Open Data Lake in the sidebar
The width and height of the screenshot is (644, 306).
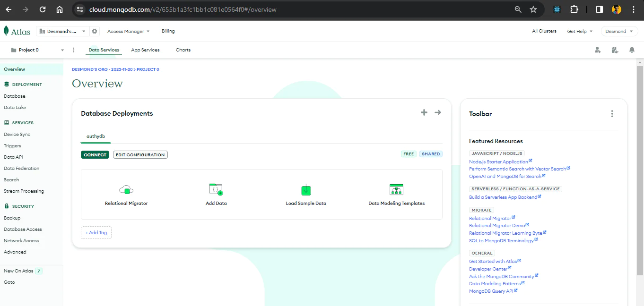pos(15,108)
